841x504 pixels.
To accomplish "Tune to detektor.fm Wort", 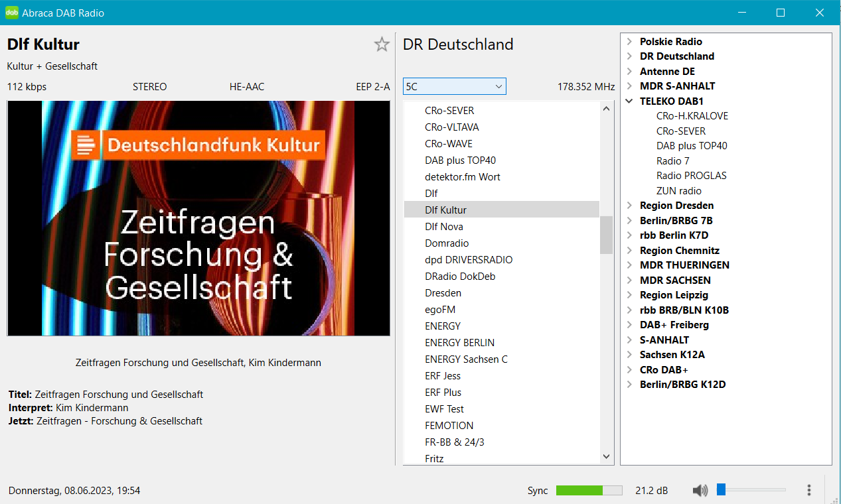I will [463, 177].
